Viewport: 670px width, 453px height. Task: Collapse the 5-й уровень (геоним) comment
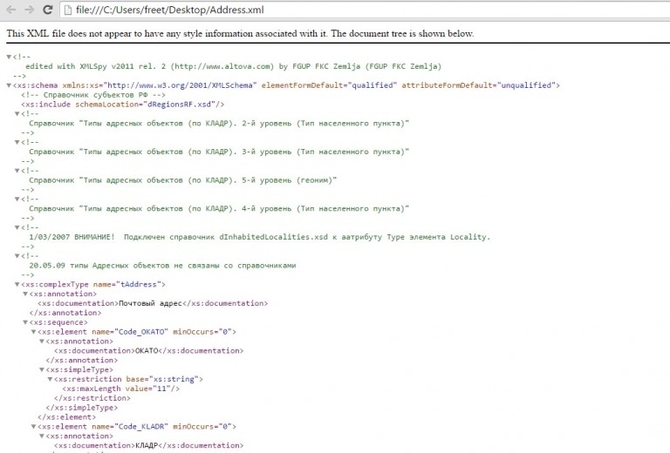click(17, 171)
